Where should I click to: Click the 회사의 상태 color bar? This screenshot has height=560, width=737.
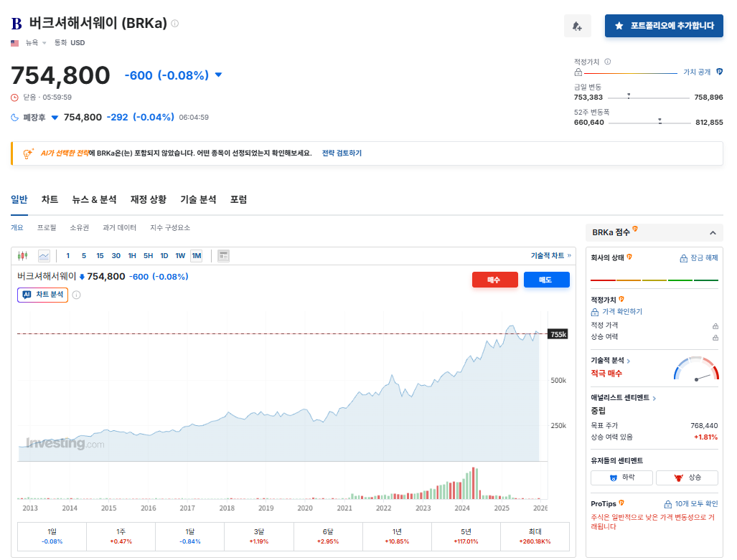tap(654, 280)
